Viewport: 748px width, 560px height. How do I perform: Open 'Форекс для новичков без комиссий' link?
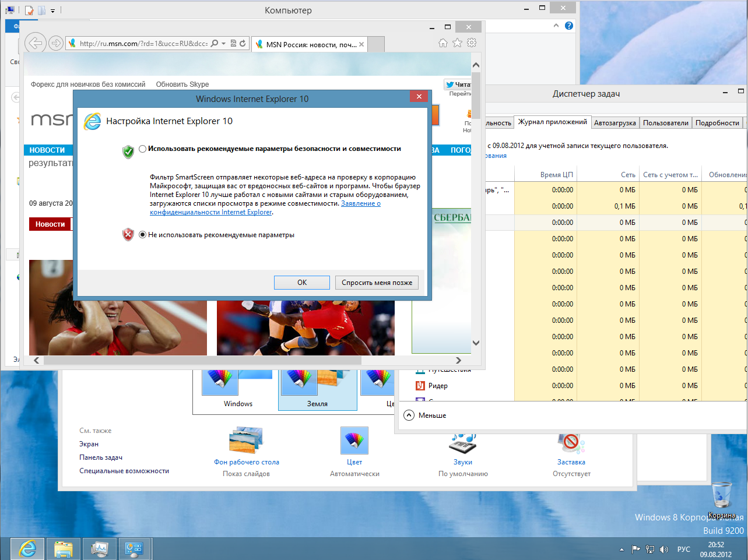[x=88, y=84]
